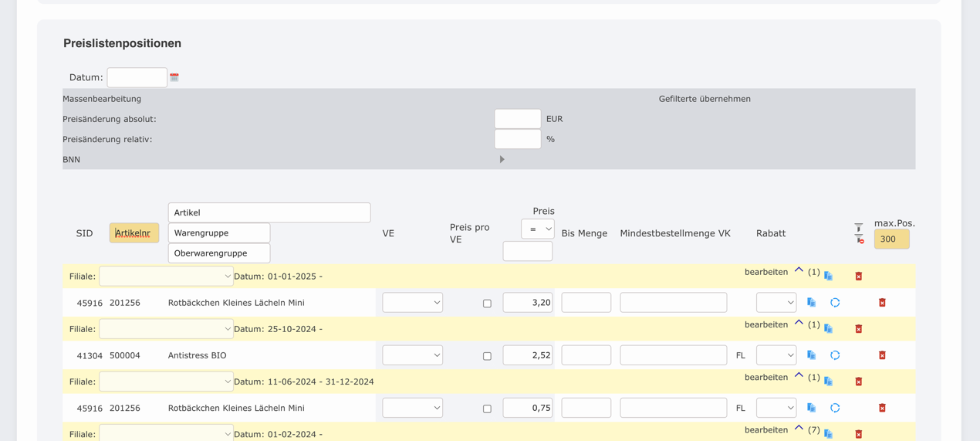This screenshot has width=980, height=441.
Task: Delete the Rotbäckchen row priced 0,75
Action: [x=882, y=408]
